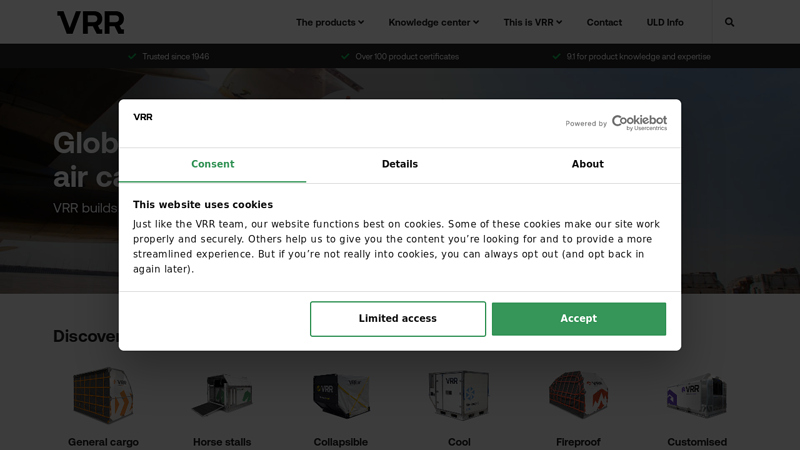Click the VRR title in cookie dialog
Screen dimensions: 800x450
point(143,117)
